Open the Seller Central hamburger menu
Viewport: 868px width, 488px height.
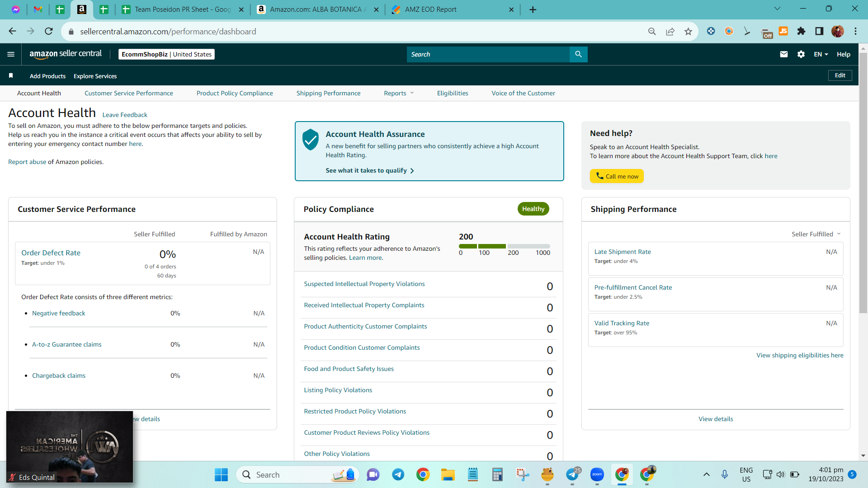tap(11, 54)
